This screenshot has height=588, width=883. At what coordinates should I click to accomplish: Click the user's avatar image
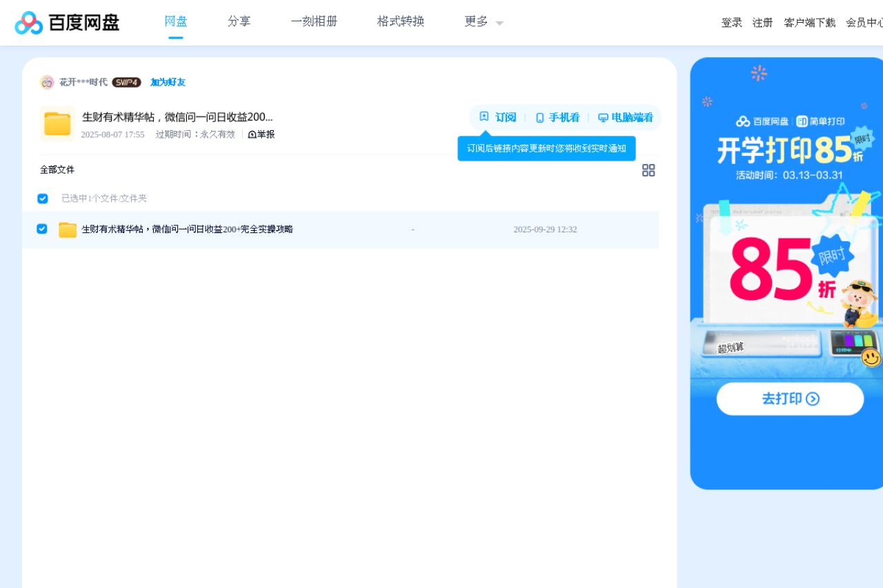coord(47,81)
